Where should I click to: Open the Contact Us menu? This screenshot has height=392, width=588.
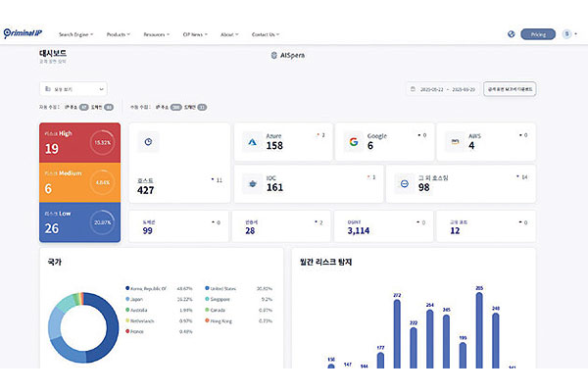point(265,34)
